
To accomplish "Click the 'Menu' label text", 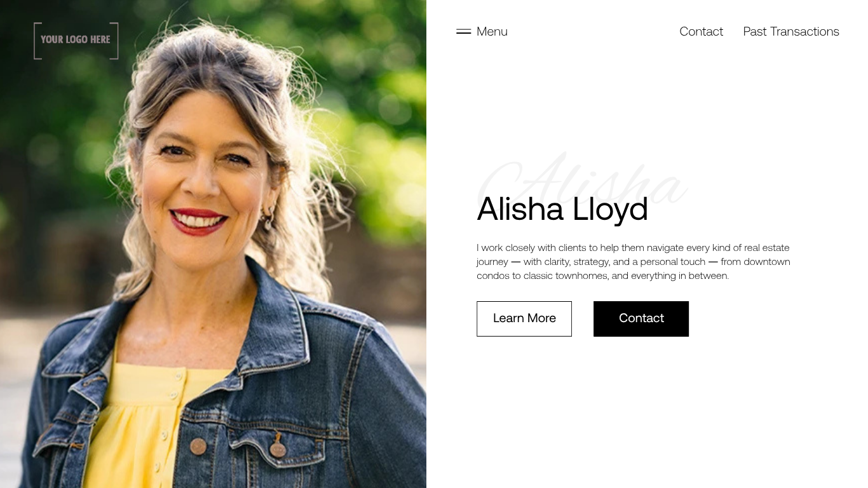I will (492, 32).
